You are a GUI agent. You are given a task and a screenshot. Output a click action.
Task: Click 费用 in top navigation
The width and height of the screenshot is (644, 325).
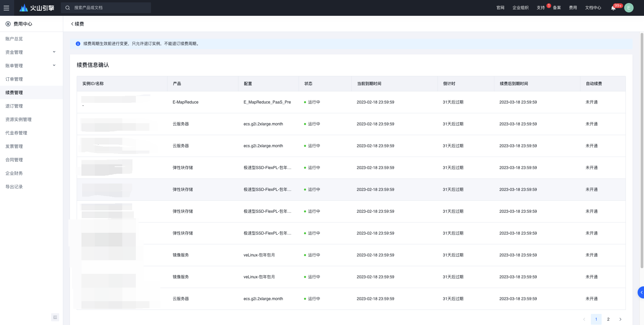click(x=573, y=8)
